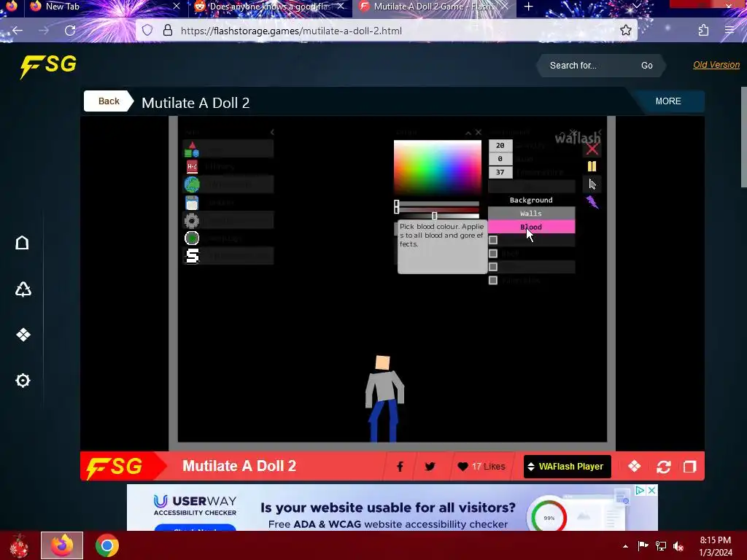The width and height of the screenshot is (747, 560).
Task: Reload the game with the refresh icon
Action: (x=664, y=467)
